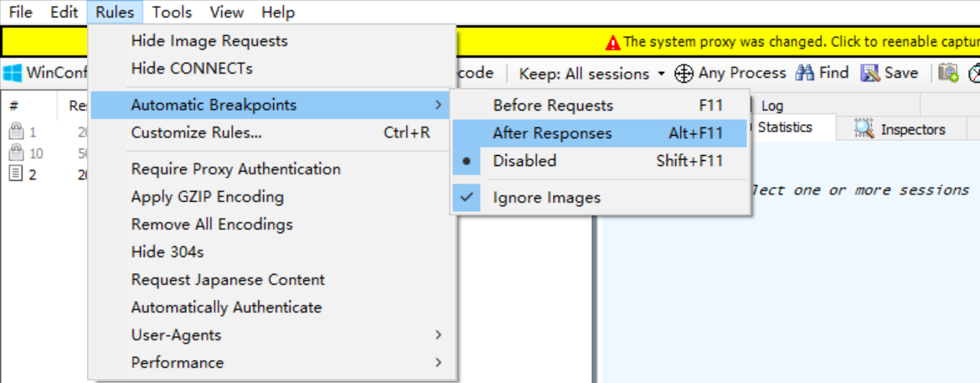Open the Tools menu
This screenshot has height=383, width=980.
tap(172, 13)
